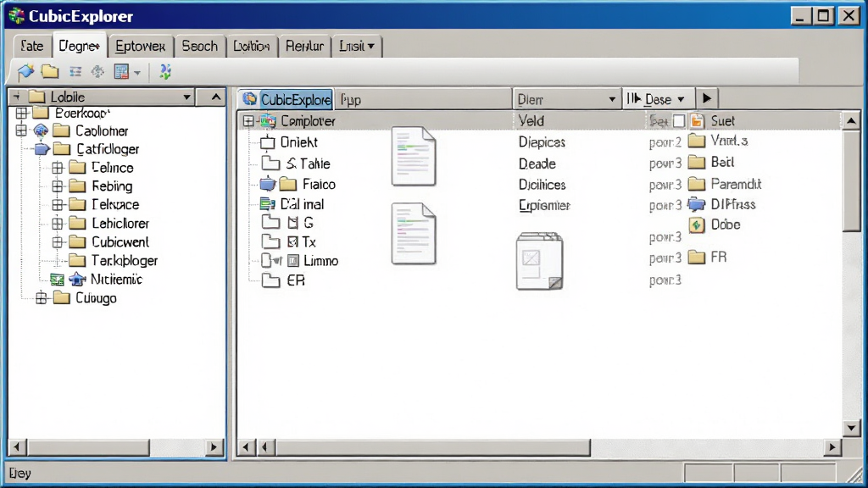Open the Seoch menu
Image resolution: width=868 pixels, height=488 pixels.
click(x=200, y=46)
